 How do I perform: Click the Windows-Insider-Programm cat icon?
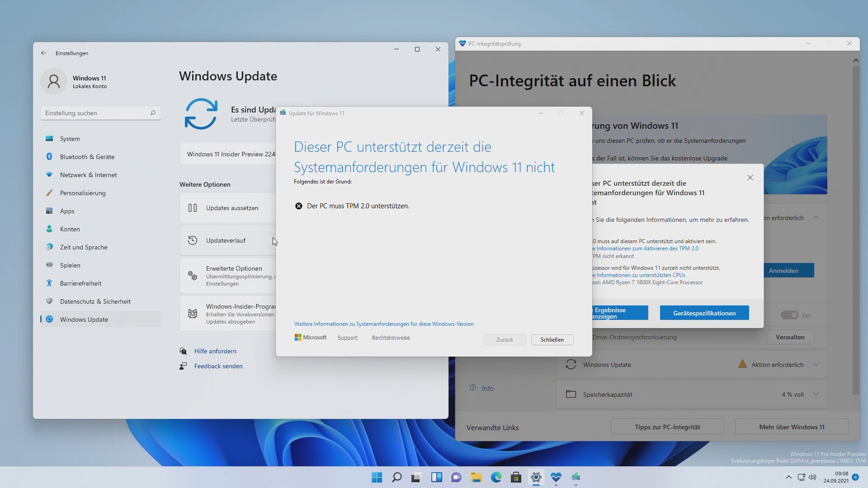pos(193,314)
